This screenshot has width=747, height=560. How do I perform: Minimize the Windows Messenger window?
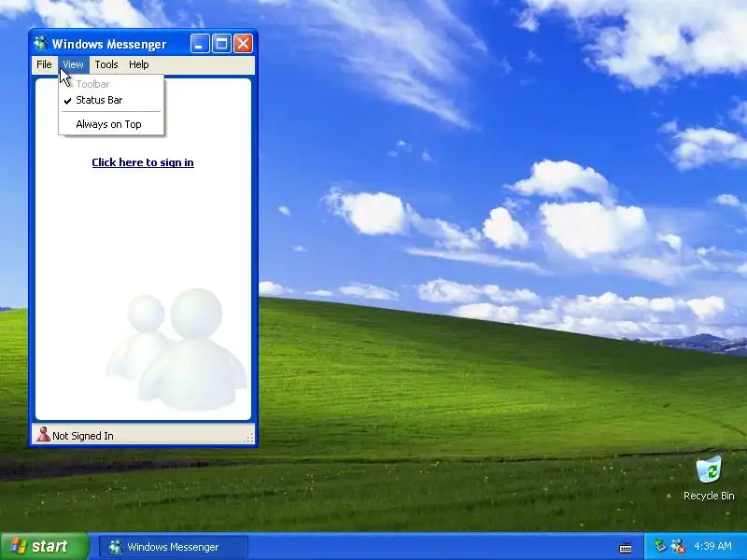pos(200,44)
